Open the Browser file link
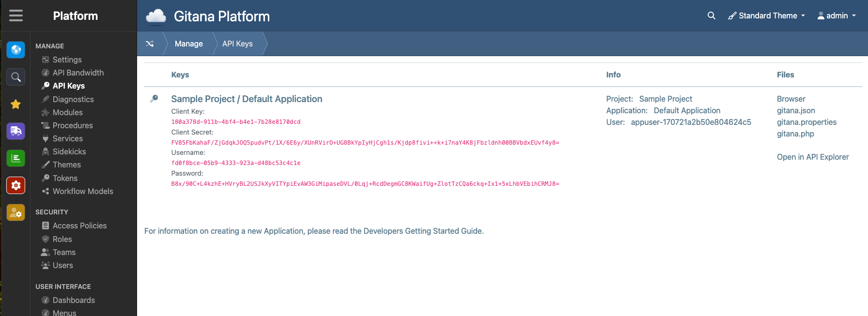The height and width of the screenshot is (316, 868). (791, 99)
